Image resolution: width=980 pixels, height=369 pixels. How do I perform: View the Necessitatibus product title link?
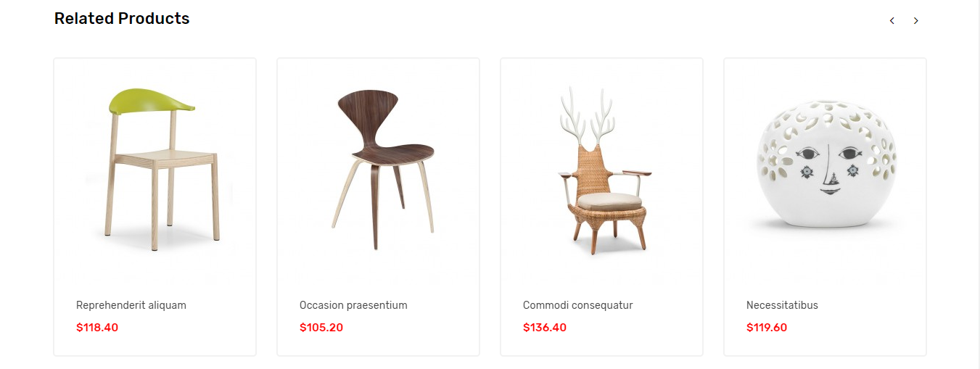point(782,305)
